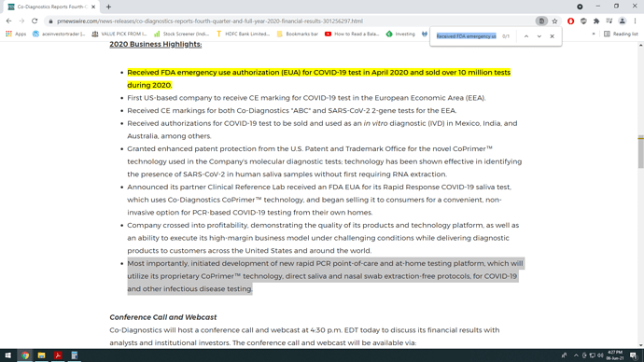Viewport: 644px width, 362px height.
Task: Open the VALUE PICK FROM bookmark
Action: (119, 35)
